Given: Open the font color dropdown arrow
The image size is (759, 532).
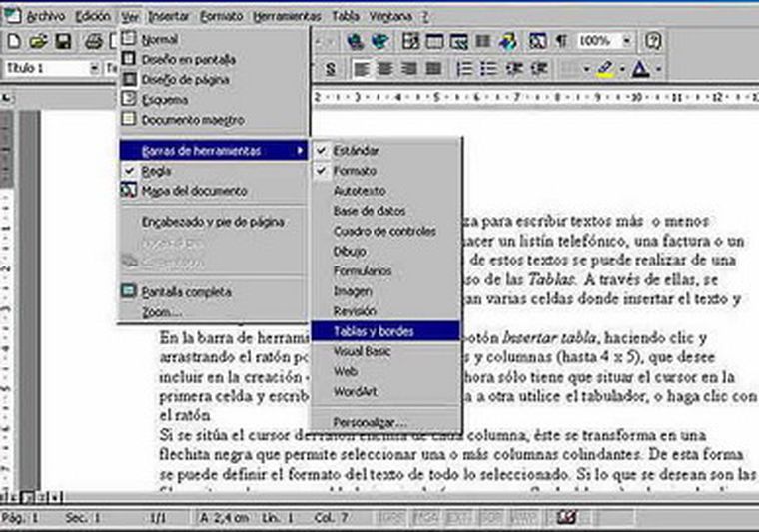Looking at the screenshot, I should 659,69.
